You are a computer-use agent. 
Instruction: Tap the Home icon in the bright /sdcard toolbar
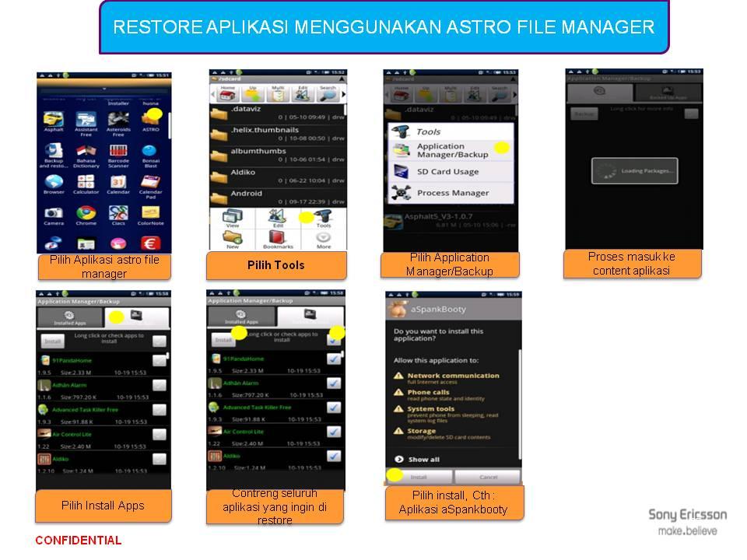coord(228,94)
